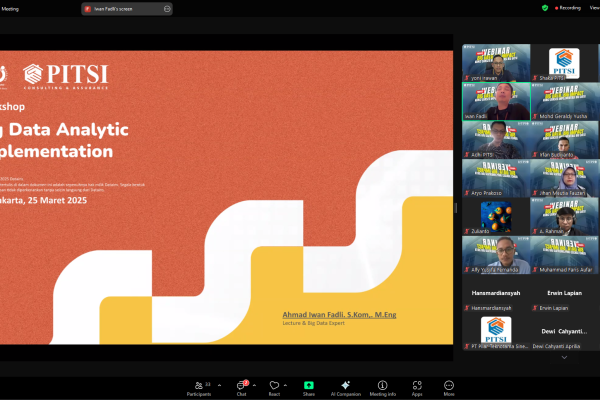The height and width of the screenshot is (400, 600).
Task: Open the Chat panel
Action: (x=241, y=389)
